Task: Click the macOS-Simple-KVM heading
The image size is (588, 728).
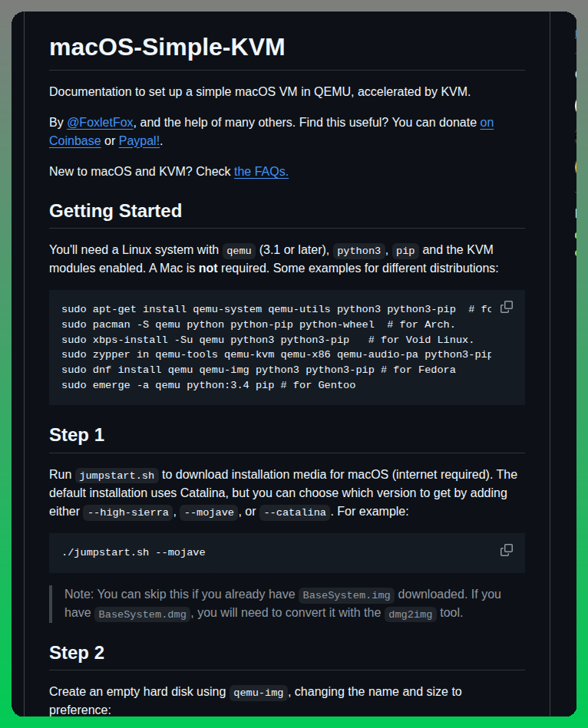Action: (x=167, y=48)
